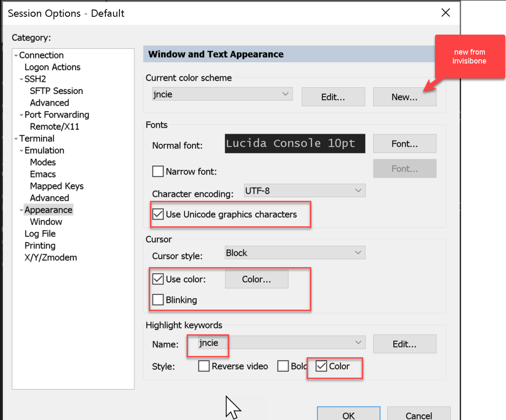
Task: Click the New... color scheme button
Action: (404, 97)
